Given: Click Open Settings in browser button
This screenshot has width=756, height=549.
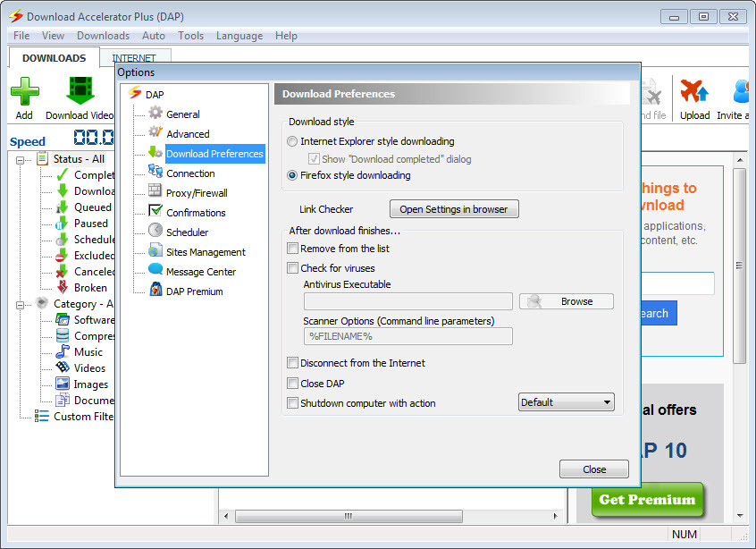Looking at the screenshot, I should 454,209.
